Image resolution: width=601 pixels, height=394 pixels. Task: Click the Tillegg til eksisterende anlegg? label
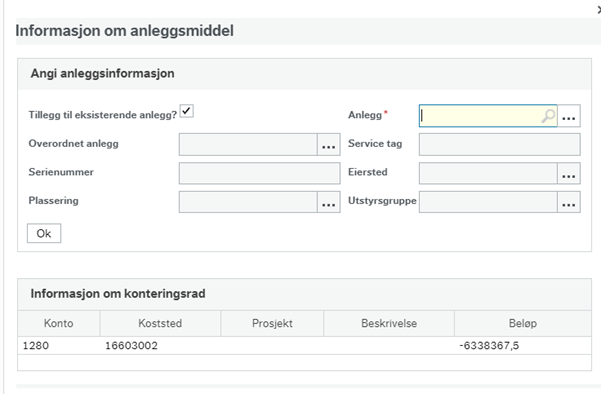coord(103,115)
